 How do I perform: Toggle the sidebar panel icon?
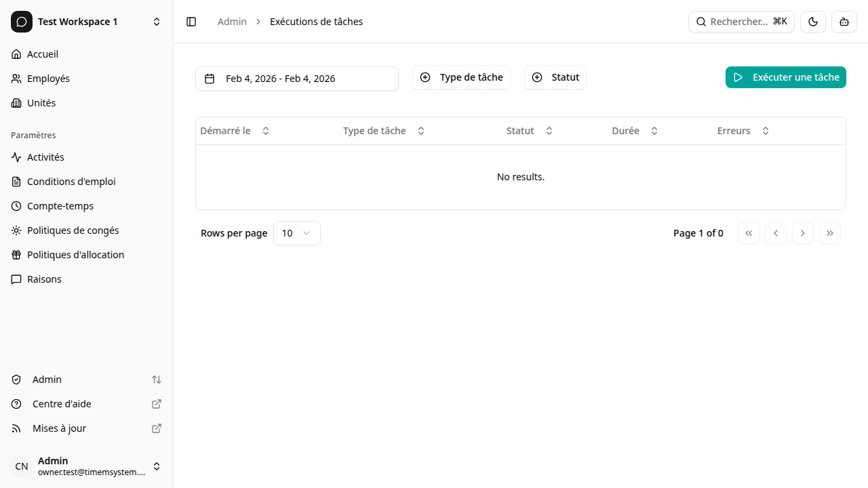tap(191, 22)
